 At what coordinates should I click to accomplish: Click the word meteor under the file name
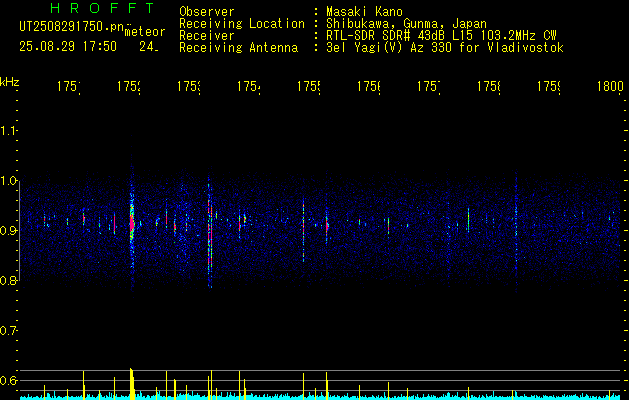point(145,32)
